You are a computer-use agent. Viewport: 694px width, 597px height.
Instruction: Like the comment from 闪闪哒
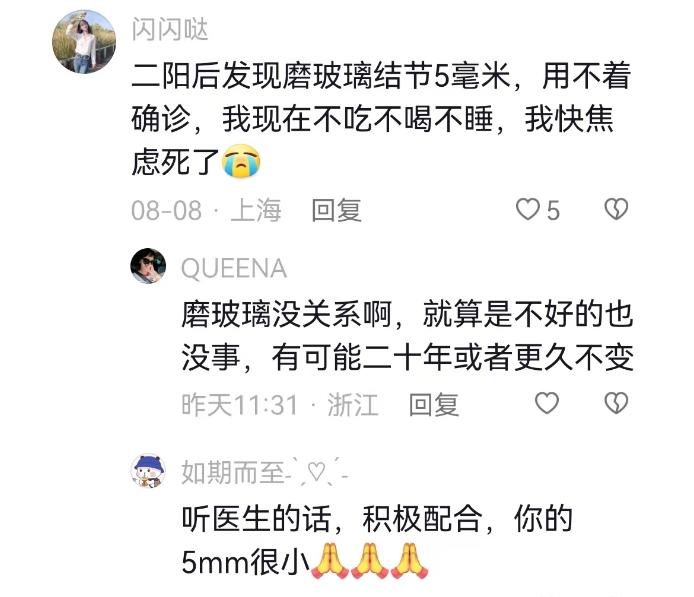coord(528,209)
